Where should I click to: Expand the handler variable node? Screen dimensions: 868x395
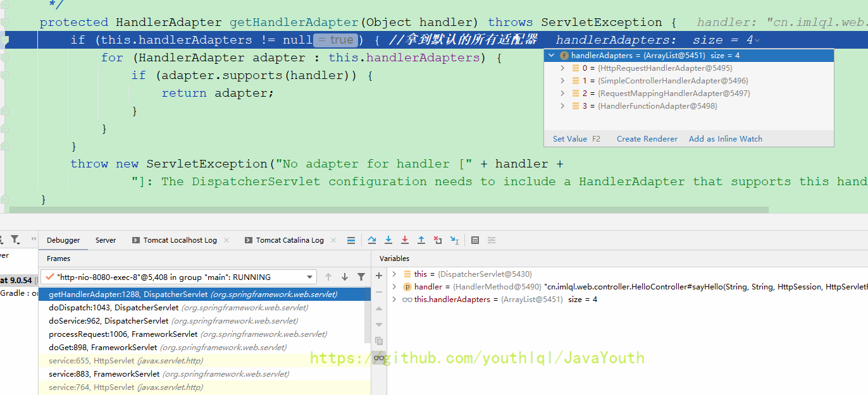tap(394, 287)
